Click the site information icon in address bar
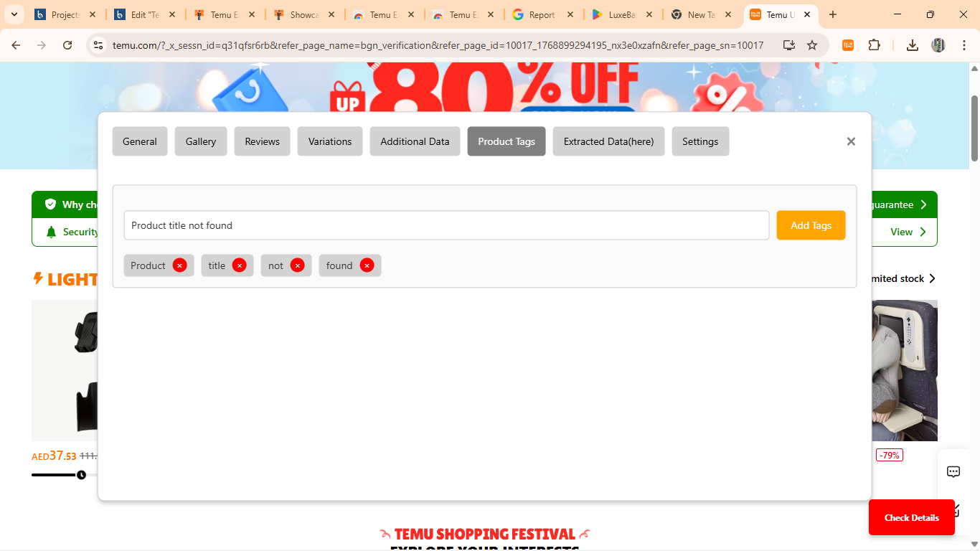The width and height of the screenshot is (980, 551). pos(98,44)
